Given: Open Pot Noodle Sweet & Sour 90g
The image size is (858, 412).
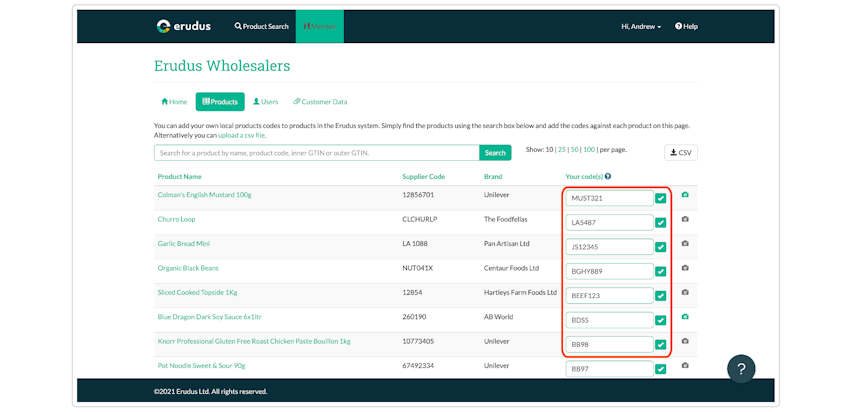Looking at the screenshot, I should click(201, 365).
